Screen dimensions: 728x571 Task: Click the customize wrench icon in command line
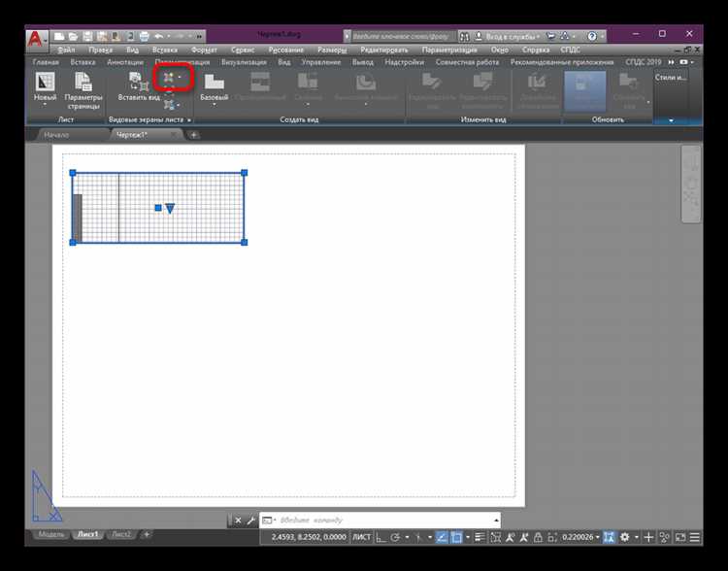(x=249, y=521)
